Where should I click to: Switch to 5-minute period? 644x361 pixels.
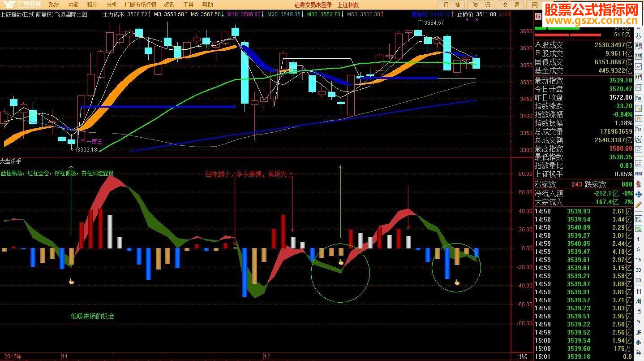(639, 249)
